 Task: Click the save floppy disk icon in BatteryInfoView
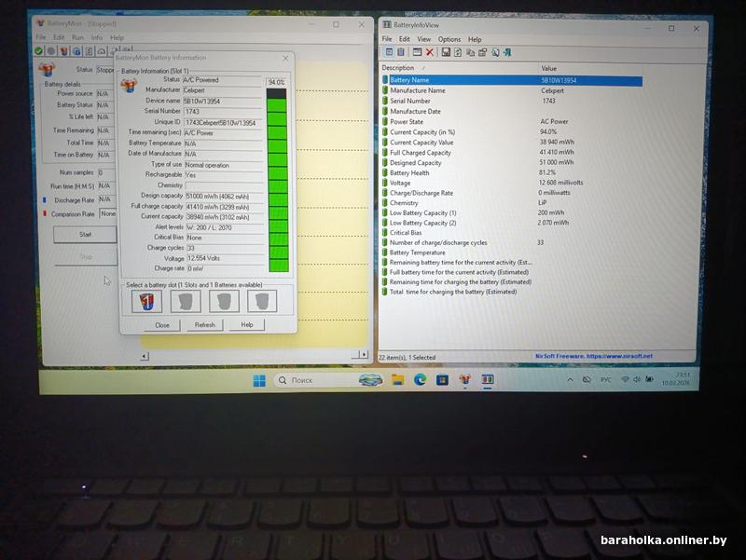pos(446,52)
